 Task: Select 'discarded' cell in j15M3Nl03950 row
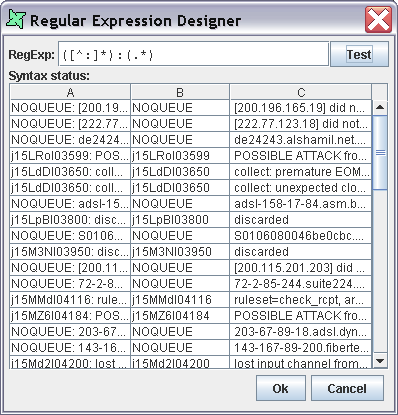pos(301,252)
